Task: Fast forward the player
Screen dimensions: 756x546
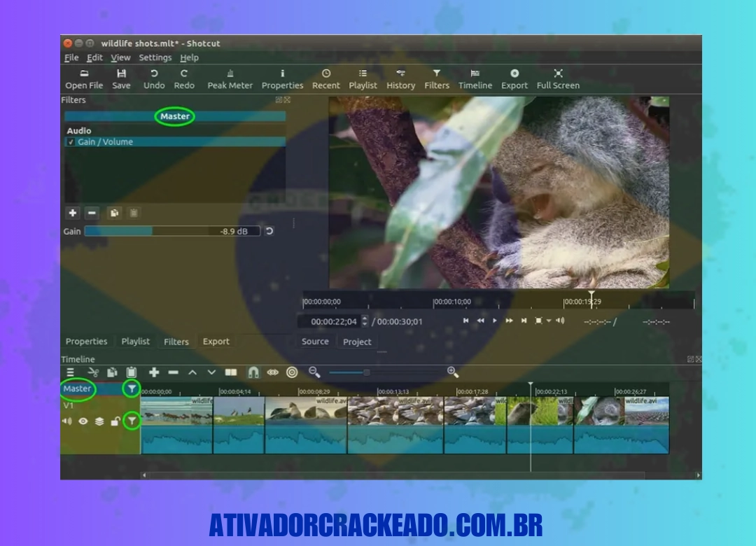Action: [509, 321]
